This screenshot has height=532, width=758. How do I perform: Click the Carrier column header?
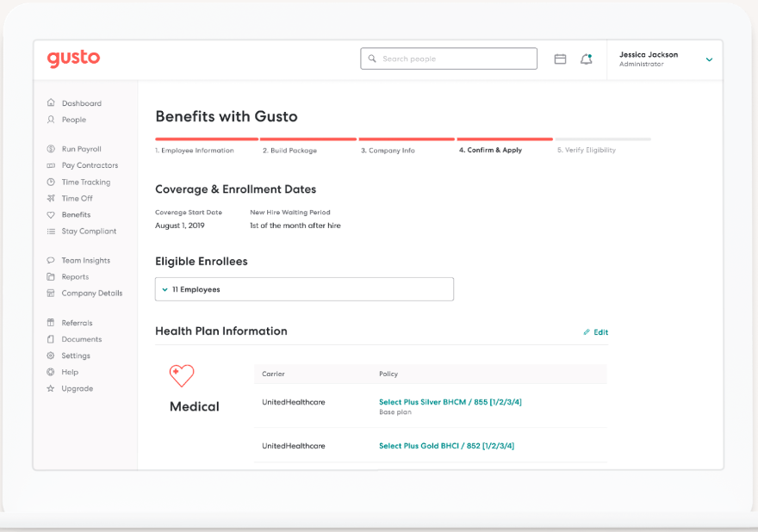[273, 374]
